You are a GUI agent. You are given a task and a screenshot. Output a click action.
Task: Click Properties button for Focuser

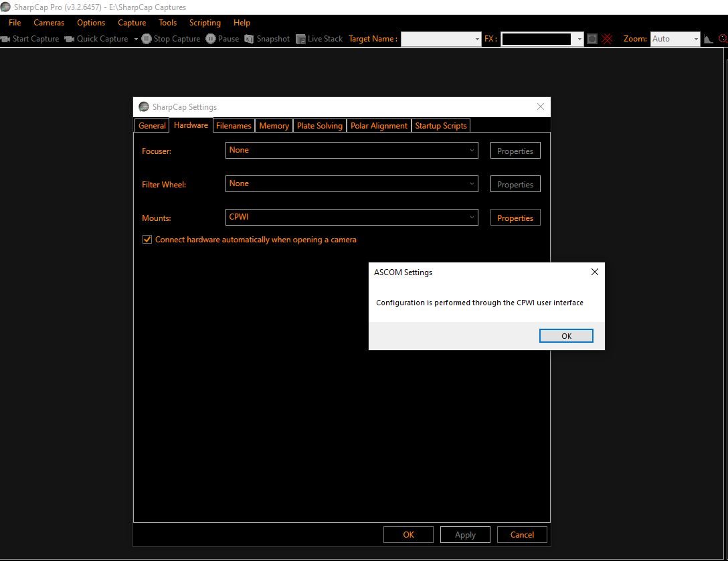[515, 151]
